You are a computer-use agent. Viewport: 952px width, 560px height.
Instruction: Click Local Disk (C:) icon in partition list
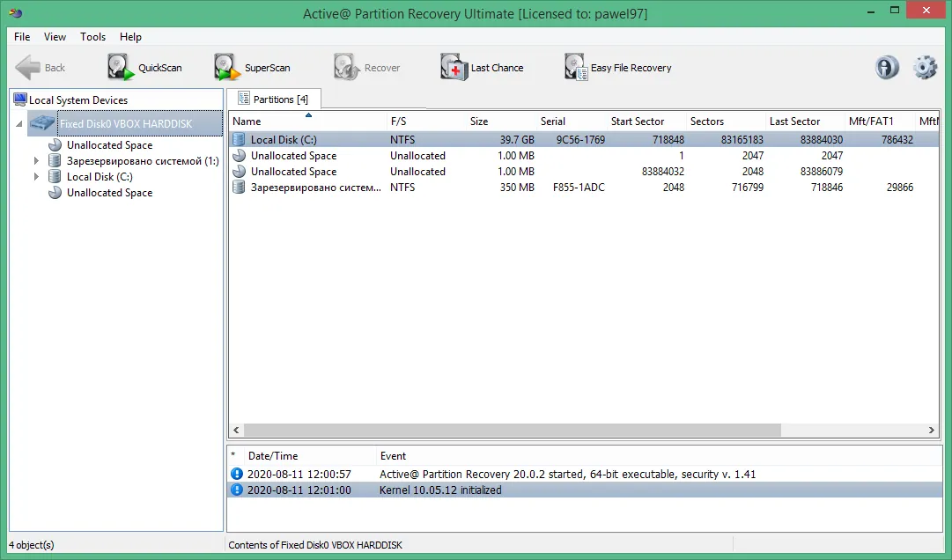(240, 139)
